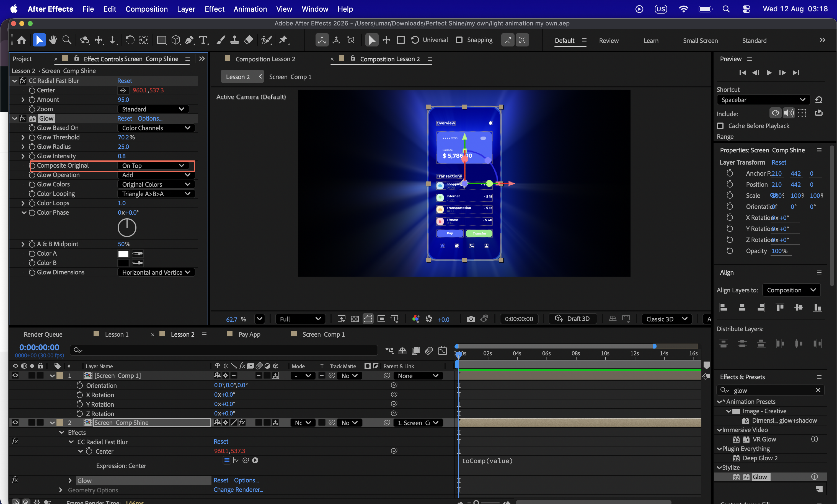
Task: Reset Layer Transform in Properties panel
Action: (x=779, y=162)
